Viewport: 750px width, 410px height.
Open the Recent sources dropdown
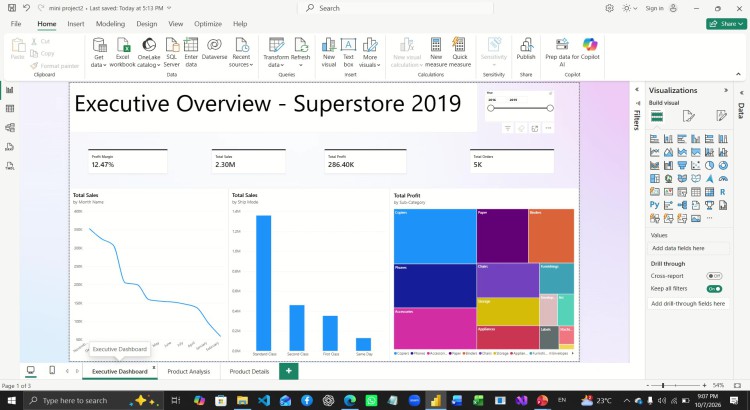click(x=241, y=53)
